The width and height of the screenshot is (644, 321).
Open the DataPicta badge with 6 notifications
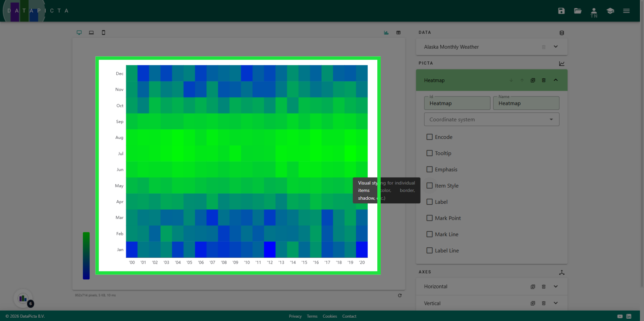point(23,298)
